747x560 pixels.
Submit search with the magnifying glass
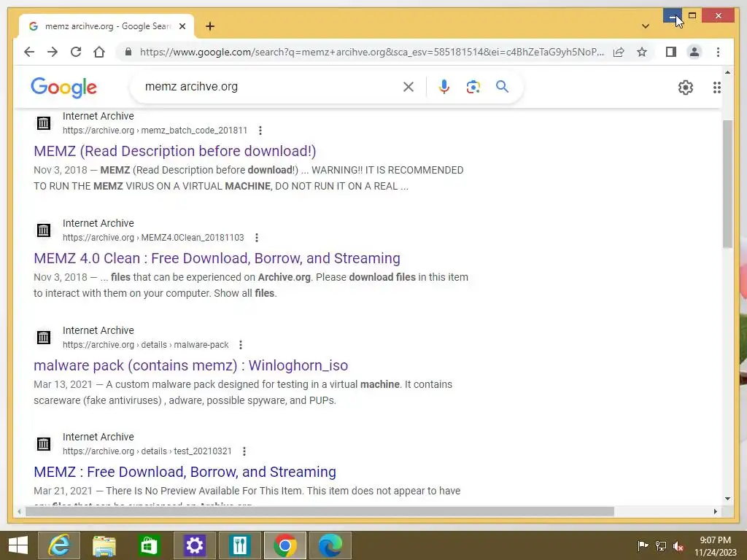(502, 87)
